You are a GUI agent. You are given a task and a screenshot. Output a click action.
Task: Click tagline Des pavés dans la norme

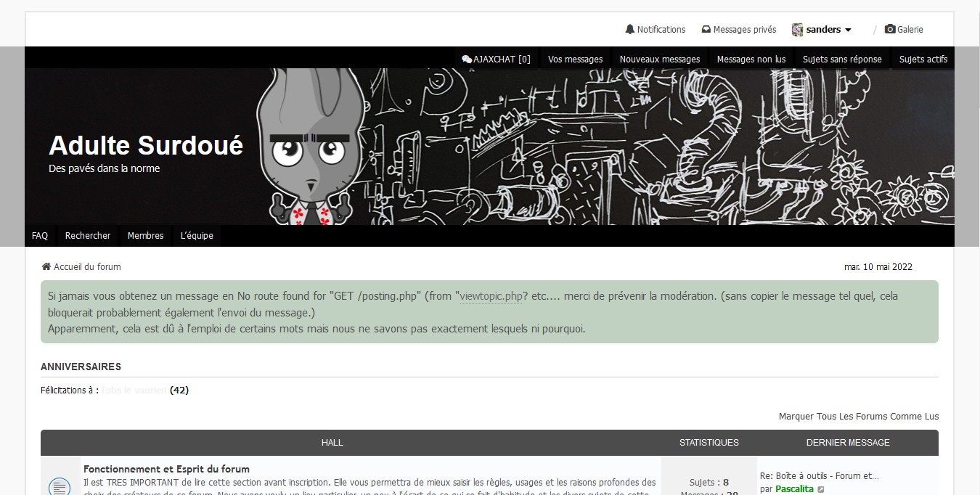click(105, 168)
